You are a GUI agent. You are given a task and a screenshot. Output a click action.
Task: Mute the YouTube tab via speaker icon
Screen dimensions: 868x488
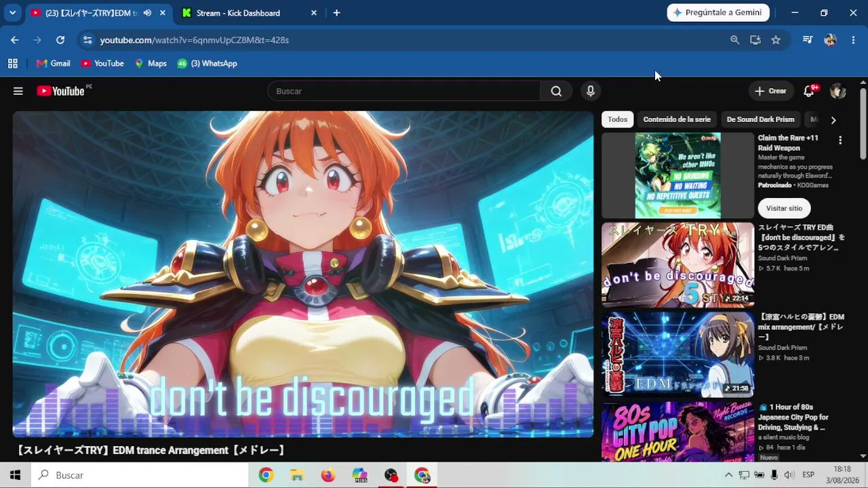pyautogui.click(x=147, y=13)
